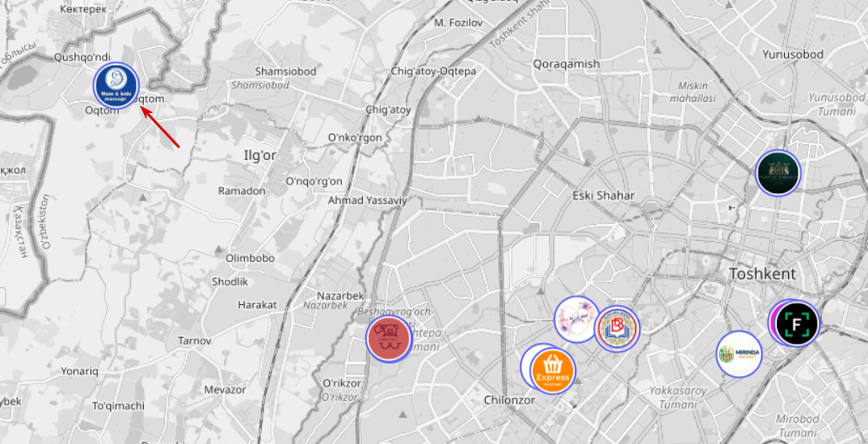Click the Toshkent city label
Screen dimensions: 868x444
tap(762, 274)
